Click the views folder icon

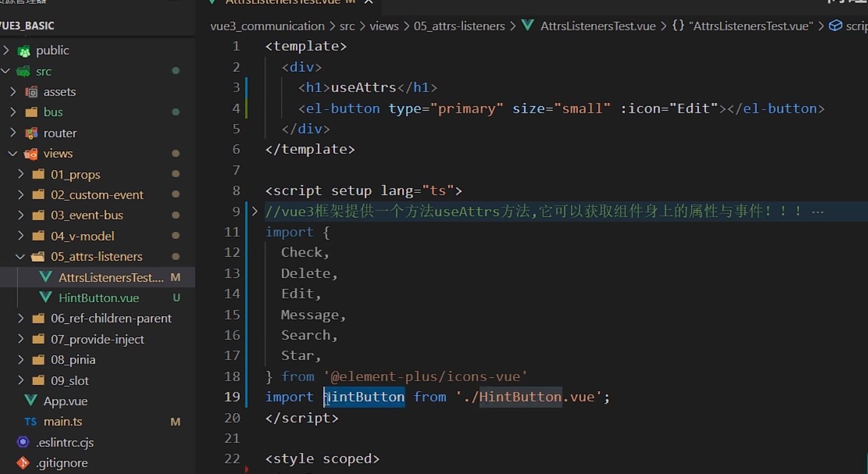pyautogui.click(x=32, y=153)
